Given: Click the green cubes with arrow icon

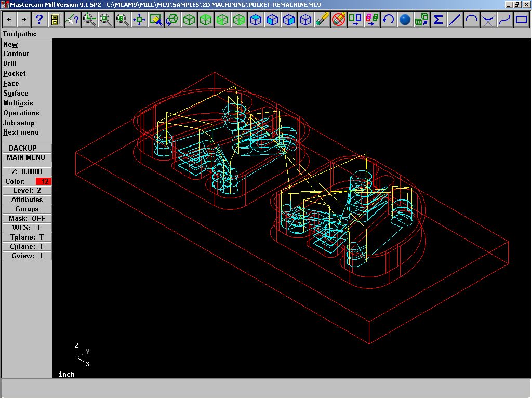Looking at the screenshot, I should pyautogui.click(x=422, y=20).
